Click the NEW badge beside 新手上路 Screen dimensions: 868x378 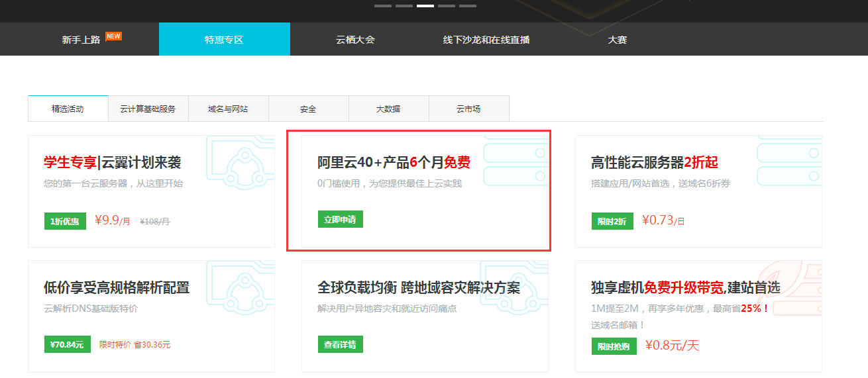tap(113, 36)
